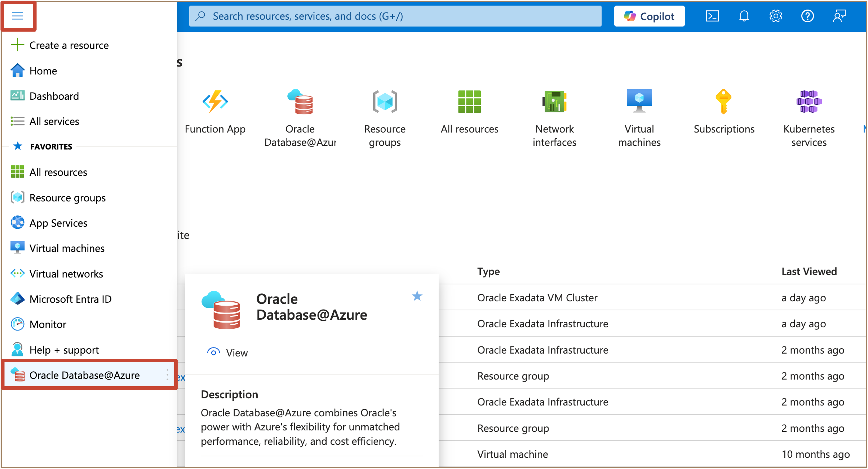Click the three-dot handle beside Oracle Database@Azure

point(168,375)
